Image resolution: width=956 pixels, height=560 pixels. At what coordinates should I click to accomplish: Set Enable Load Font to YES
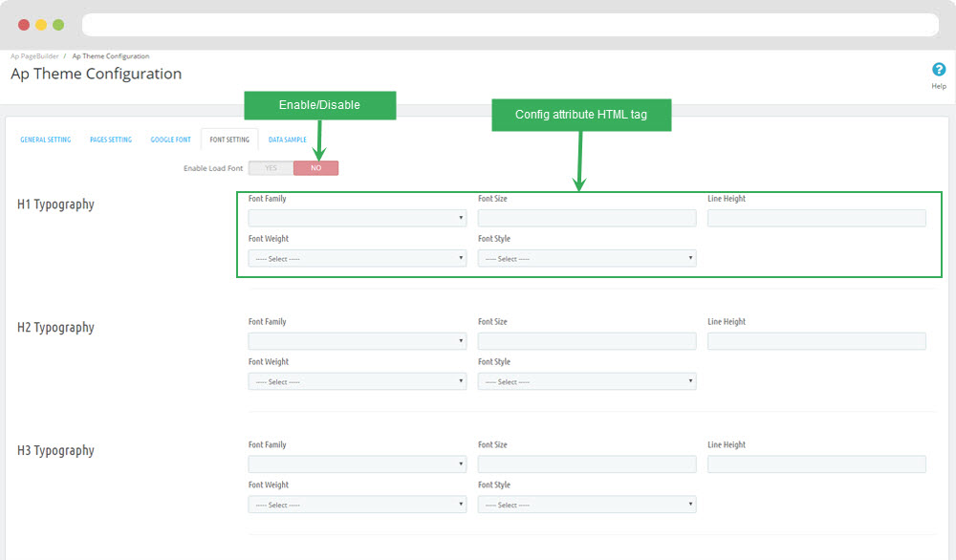(271, 168)
